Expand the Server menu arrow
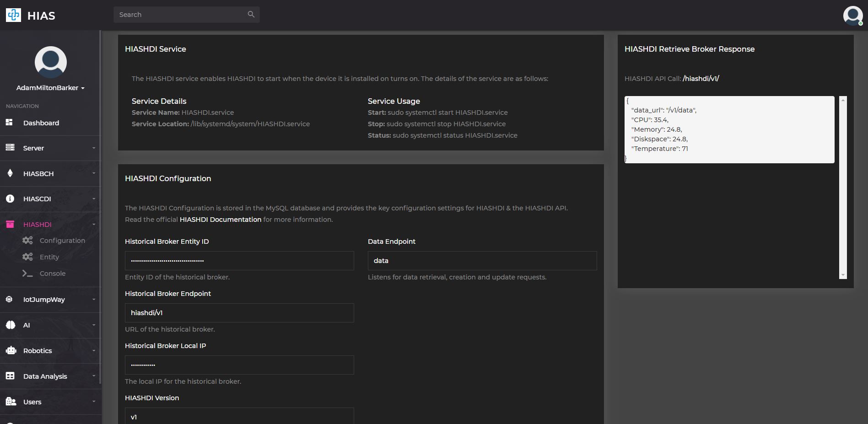This screenshot has height=424, width=868. (x=94, y=148)
